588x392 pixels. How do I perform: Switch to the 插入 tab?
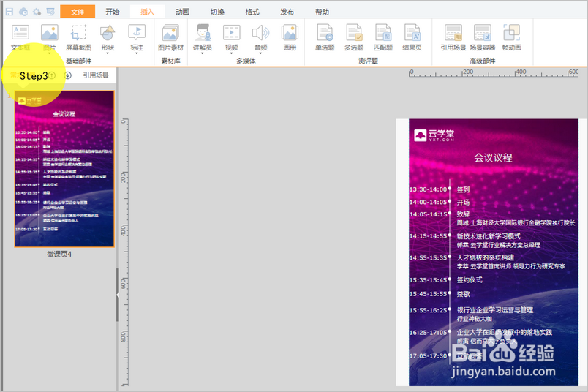click(x=147, y=12)
